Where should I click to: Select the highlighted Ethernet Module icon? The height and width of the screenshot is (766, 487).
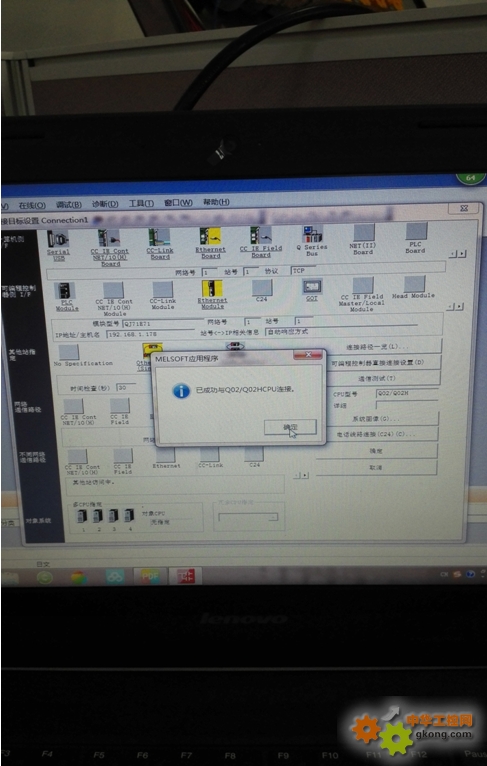click(212, 288)
